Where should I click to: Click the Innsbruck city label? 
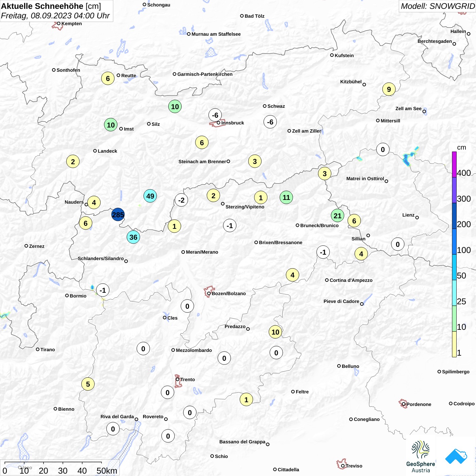pyautogui.click(x=233, y=123)
